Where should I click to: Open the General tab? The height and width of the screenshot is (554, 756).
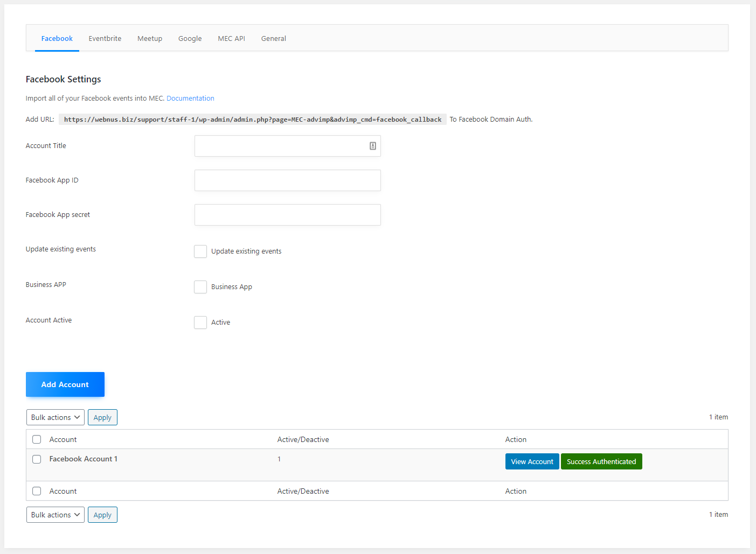pos(274,39)
